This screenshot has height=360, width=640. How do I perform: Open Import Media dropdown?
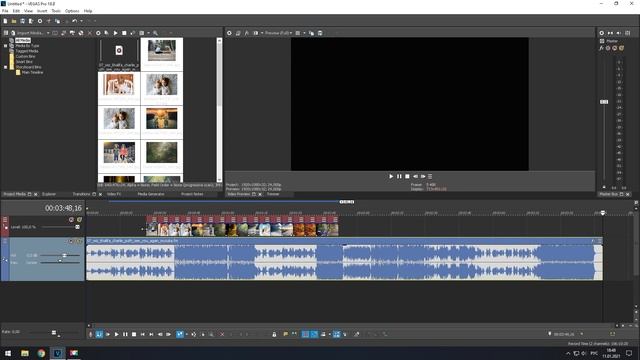(x=48, y=33)
